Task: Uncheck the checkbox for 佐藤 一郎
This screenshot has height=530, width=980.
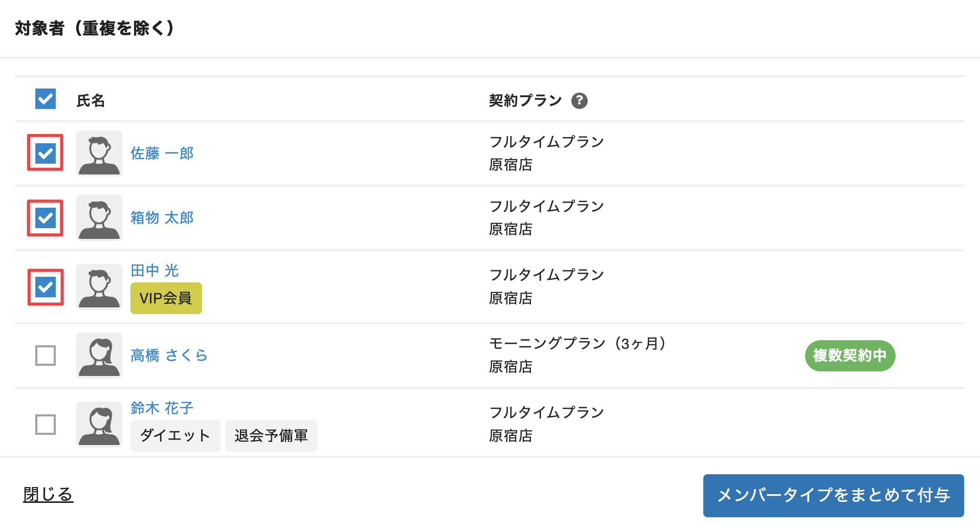Action: pyautogui.click(x=46, y=153)
